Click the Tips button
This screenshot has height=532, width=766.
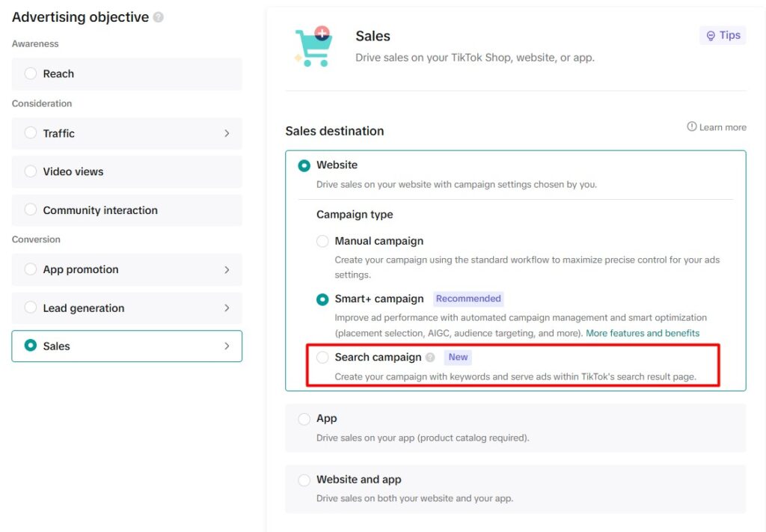(x=723, y=35)
